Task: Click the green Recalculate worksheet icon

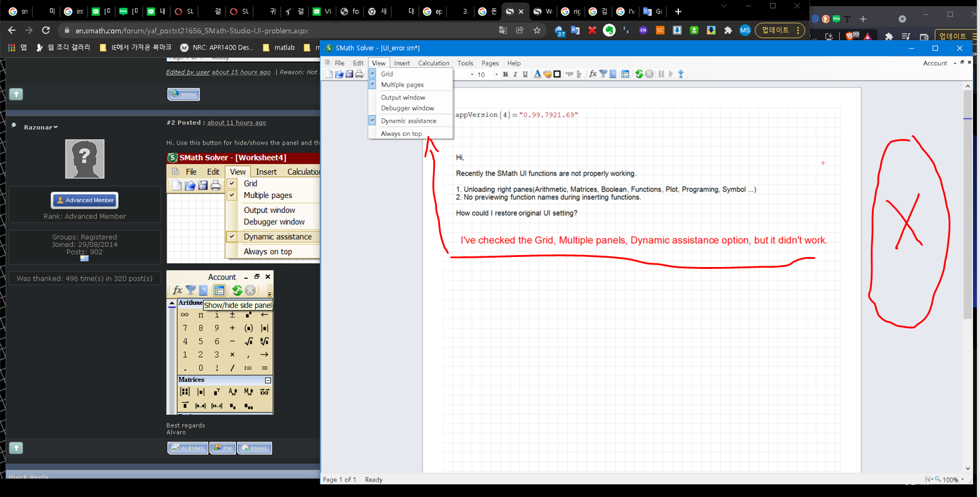Action: click(639, 74)
